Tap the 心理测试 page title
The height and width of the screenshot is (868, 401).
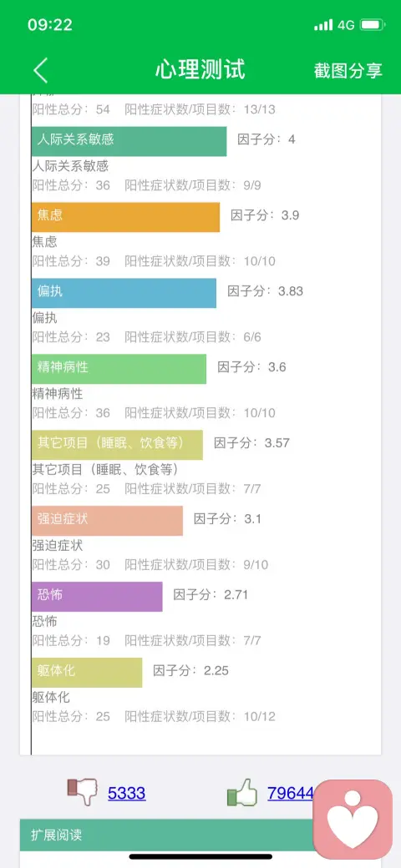[x=200, y=70]
